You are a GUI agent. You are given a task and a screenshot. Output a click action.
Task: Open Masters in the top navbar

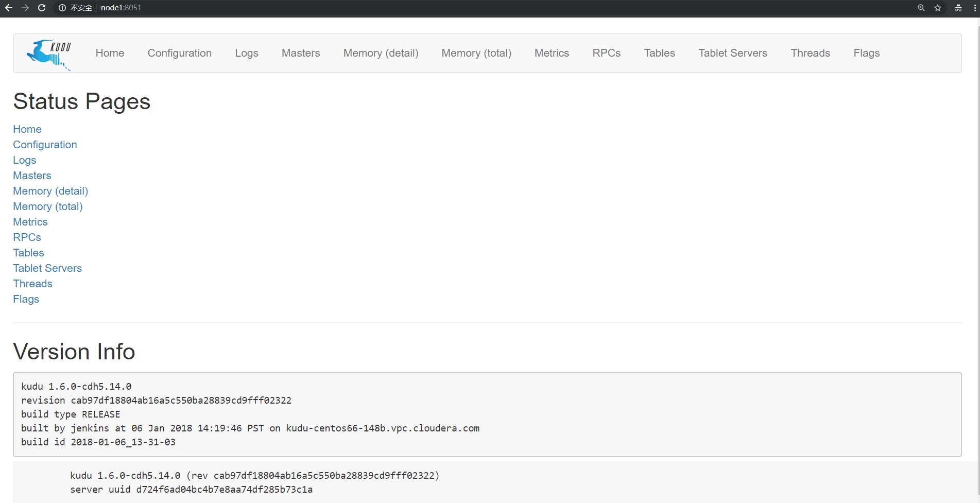(x=301, y=53)
